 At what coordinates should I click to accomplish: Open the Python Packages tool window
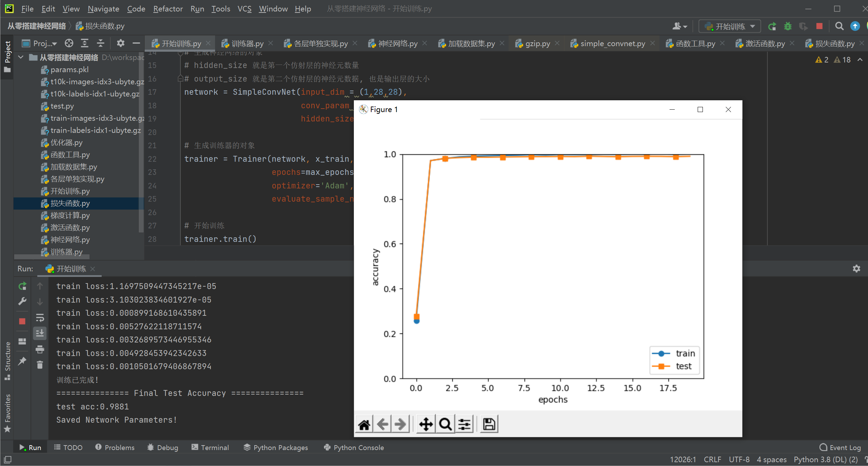[x=276, y=448]
